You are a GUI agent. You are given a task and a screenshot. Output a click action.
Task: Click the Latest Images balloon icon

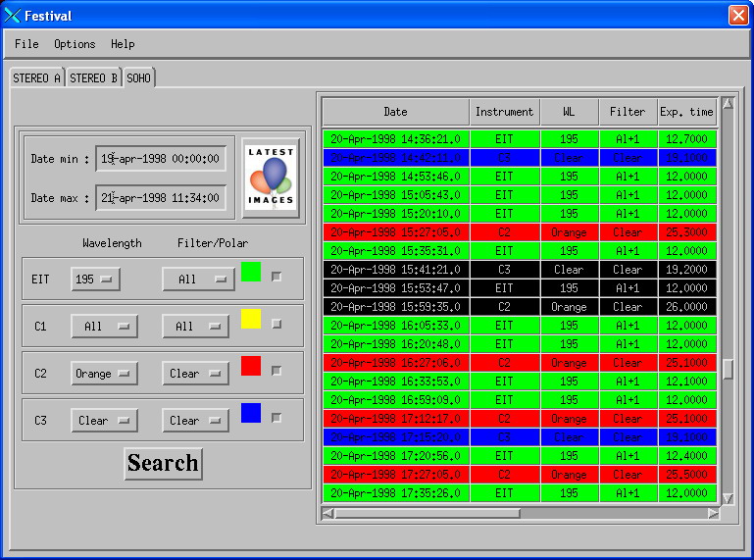[271, 178]
